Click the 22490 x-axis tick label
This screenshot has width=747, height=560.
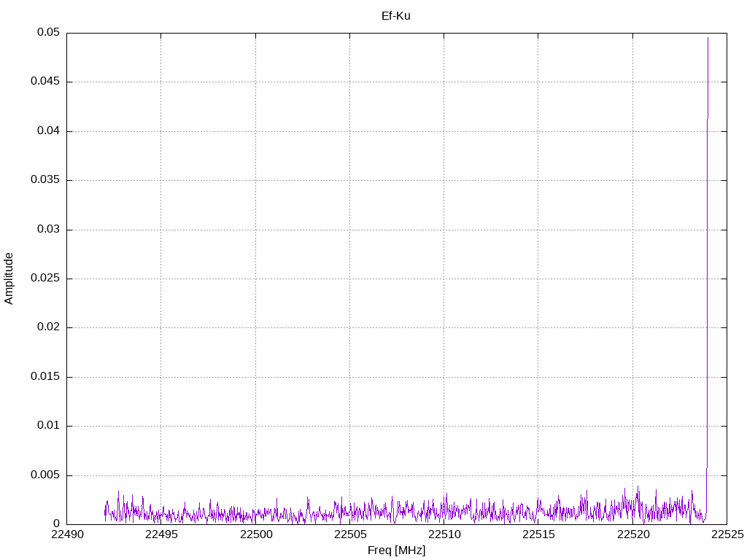66,535
